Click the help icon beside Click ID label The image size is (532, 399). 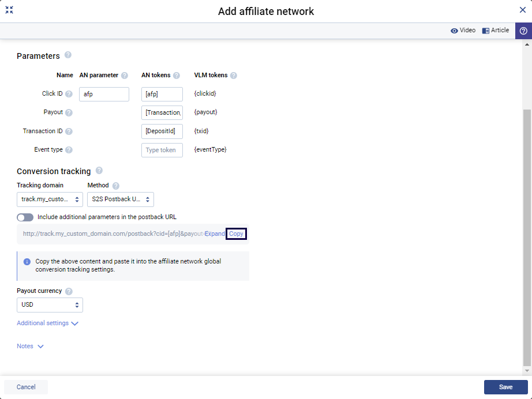(69, 94)
